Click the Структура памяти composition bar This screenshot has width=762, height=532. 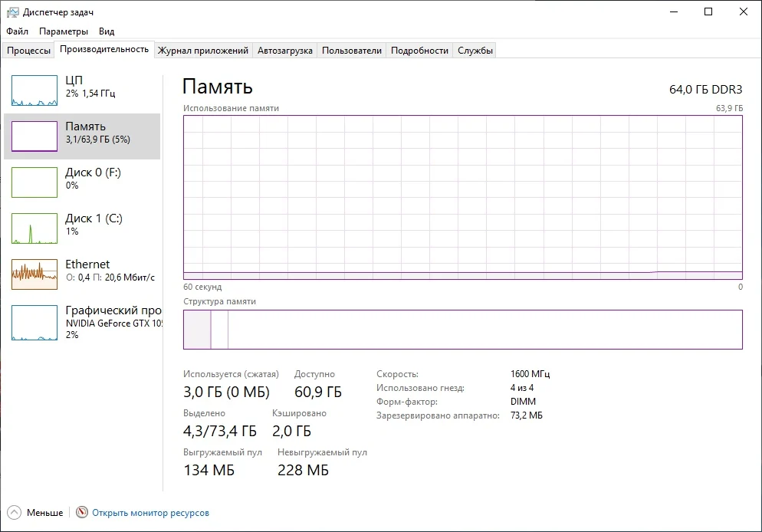coord(462,330)
